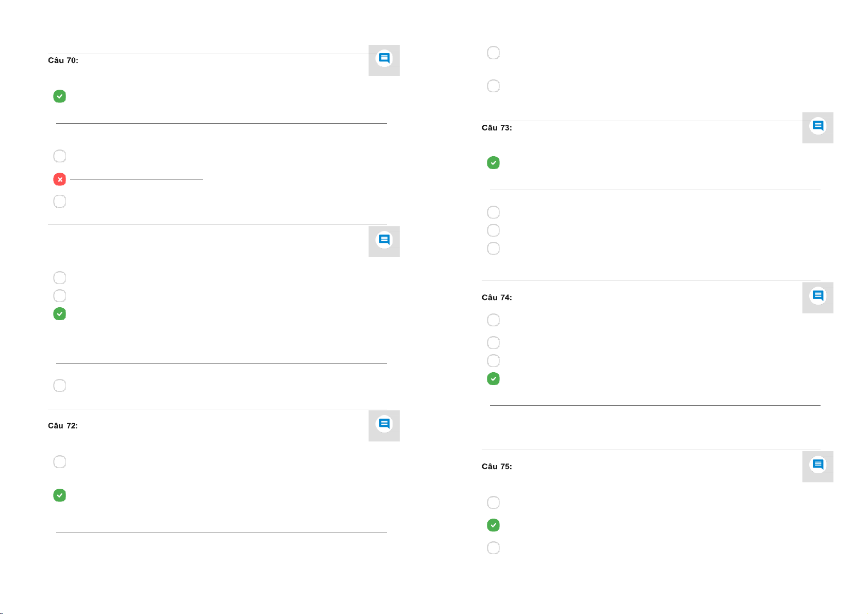Screen dimensions: 868x614
Task: Open the comment icon for Câu 70
Action: (384, 59)
